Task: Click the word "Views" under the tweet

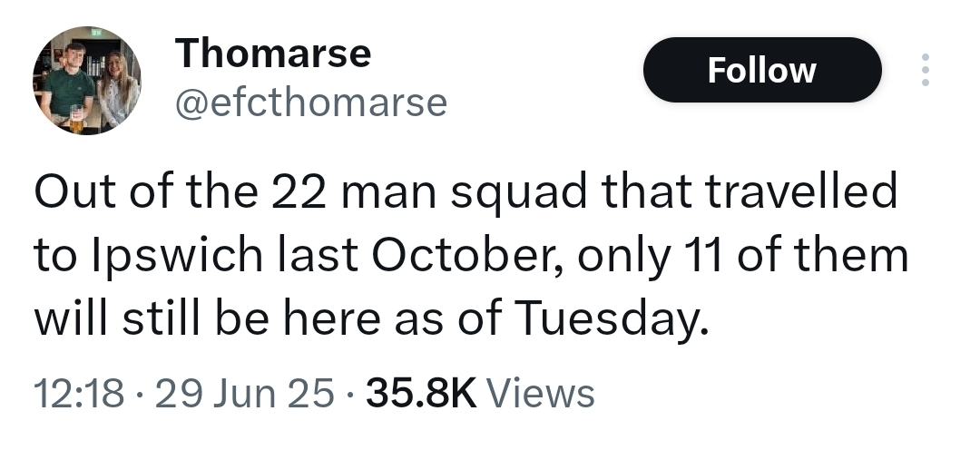Action: 541,394
